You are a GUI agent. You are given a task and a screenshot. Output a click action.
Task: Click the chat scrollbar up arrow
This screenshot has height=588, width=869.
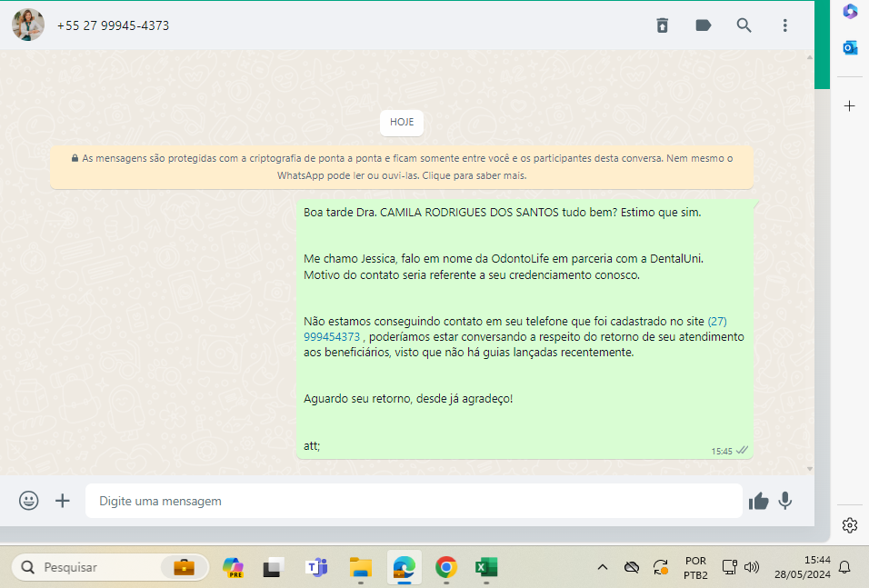[x=810, y=57]
